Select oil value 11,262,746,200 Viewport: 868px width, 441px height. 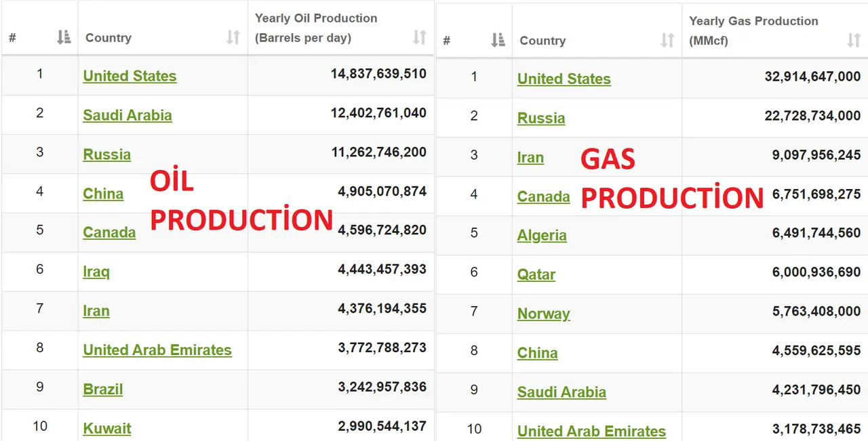click(378, 152)
